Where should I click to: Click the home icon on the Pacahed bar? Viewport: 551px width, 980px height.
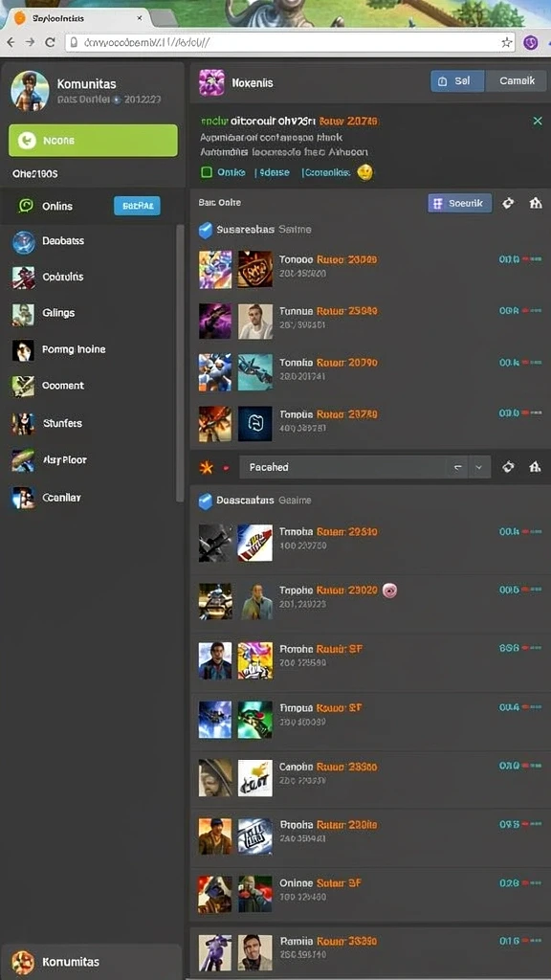(536, 467)
